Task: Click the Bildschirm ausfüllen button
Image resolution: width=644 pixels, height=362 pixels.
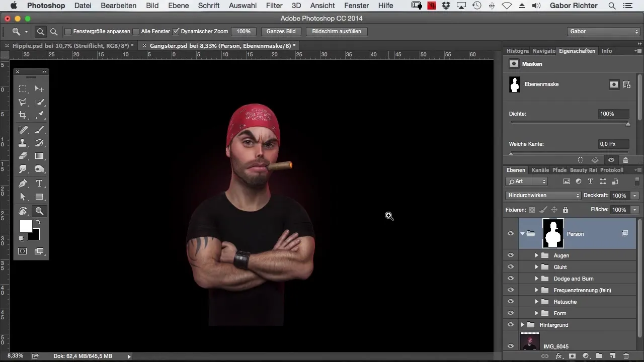Action: tap(336, 31)
